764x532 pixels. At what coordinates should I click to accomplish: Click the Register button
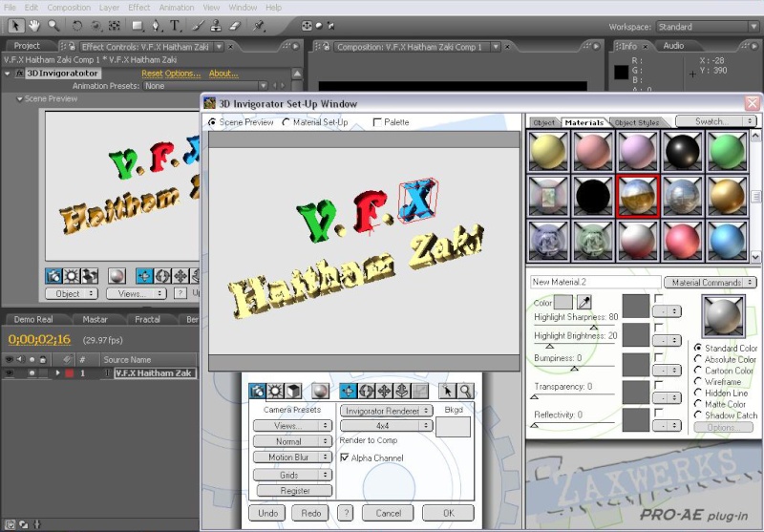pyautogui.click(x=295, y=491)
